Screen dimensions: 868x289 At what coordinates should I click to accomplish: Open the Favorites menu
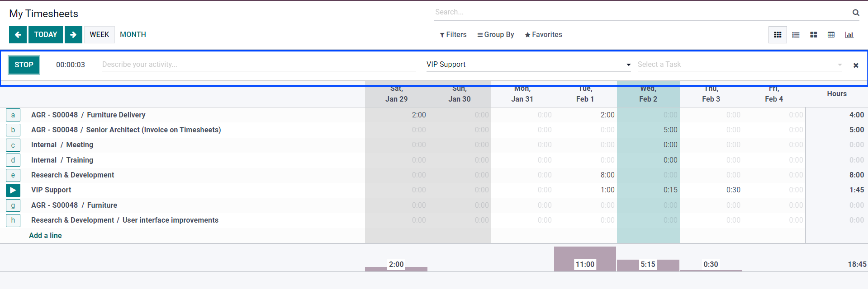coord(543,34)
